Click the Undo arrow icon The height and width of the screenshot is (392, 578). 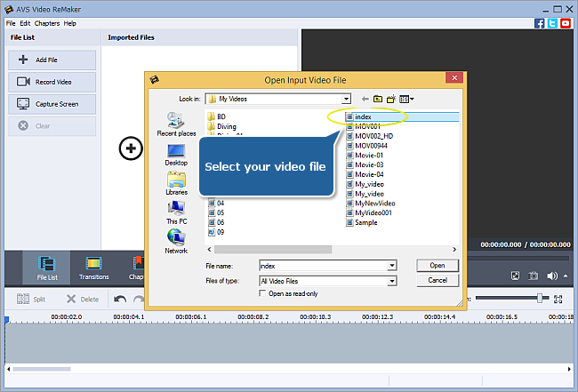(x=120, y=299)
